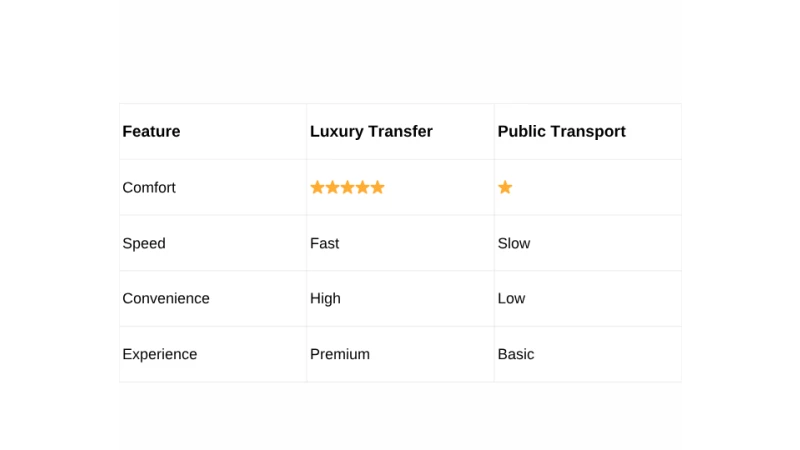The width and height of the screenshot is (800, 450).
Task: Click the Premium experience cell text
Action: [x=340, y=354]
